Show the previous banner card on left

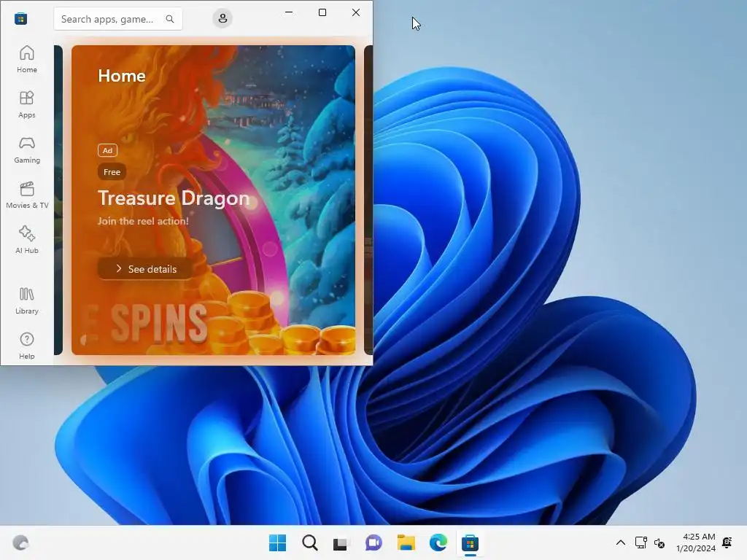click(x=58, y=200)
